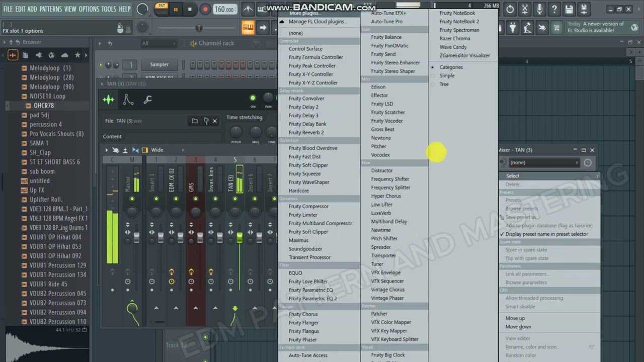Click the browser audio files waveform icon

click(x=13, y=55)
